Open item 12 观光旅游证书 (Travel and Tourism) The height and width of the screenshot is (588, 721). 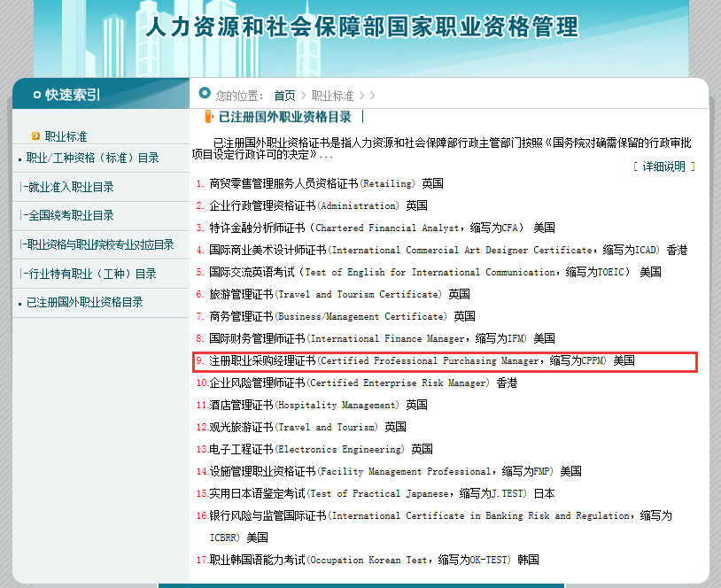click(307, 427)
